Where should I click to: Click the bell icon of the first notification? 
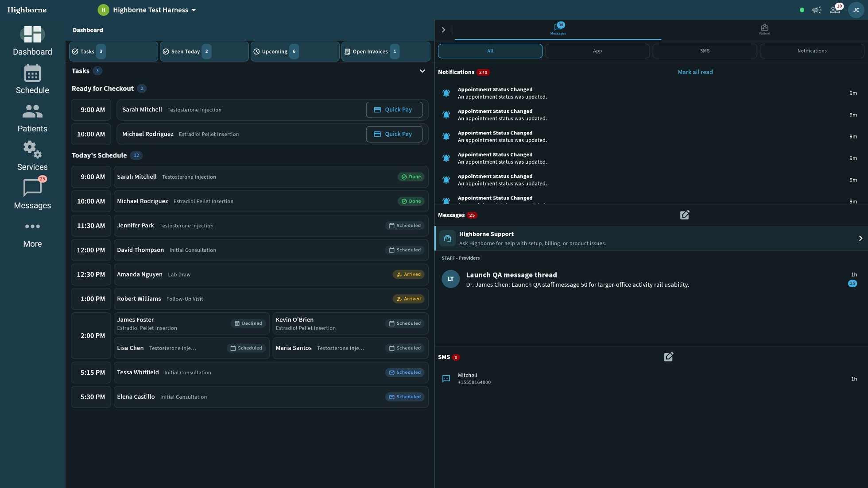446,93
